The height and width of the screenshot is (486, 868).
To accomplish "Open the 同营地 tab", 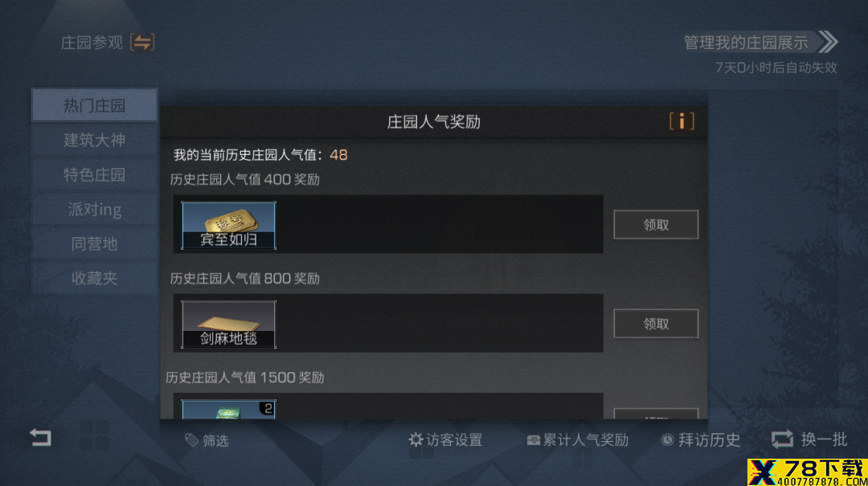I will [94, 243].
